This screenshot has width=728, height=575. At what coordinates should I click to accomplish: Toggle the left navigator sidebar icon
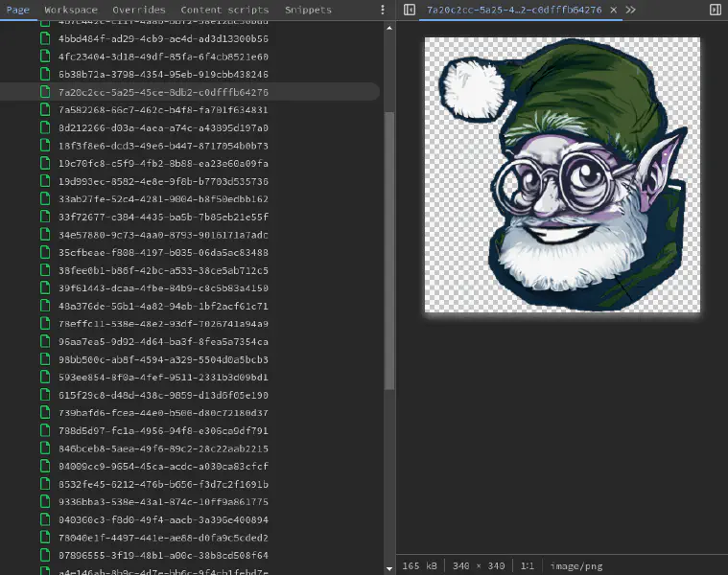coord(410,10)
